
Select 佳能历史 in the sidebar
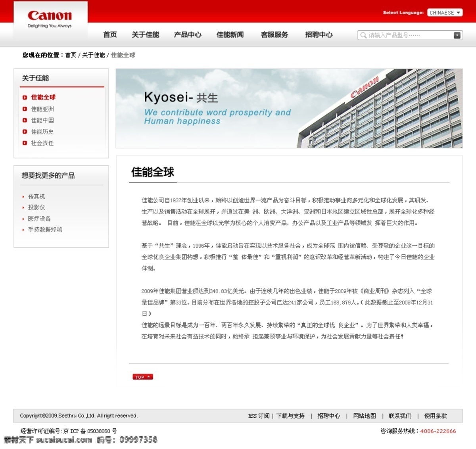[42, 132]
